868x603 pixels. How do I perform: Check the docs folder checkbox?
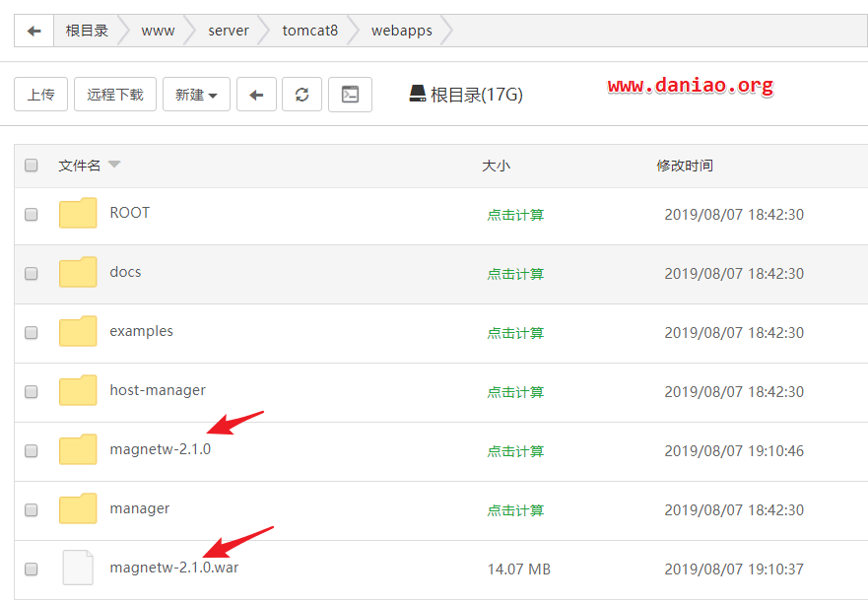pos(31,274)
